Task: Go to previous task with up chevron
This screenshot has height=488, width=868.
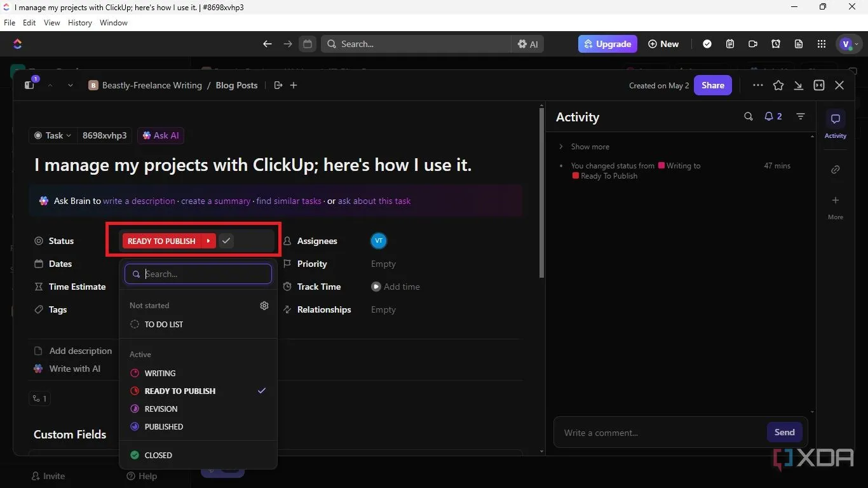Action: pos(50,85)
